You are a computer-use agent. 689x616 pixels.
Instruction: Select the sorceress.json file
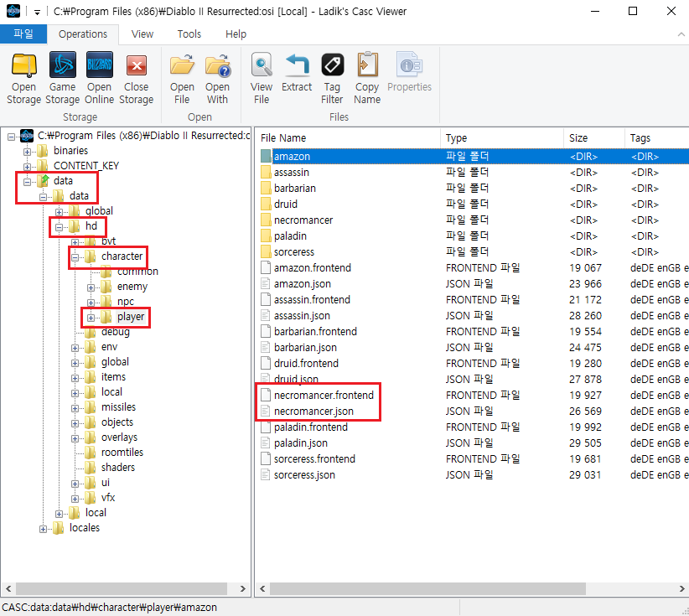click(304, 475)
